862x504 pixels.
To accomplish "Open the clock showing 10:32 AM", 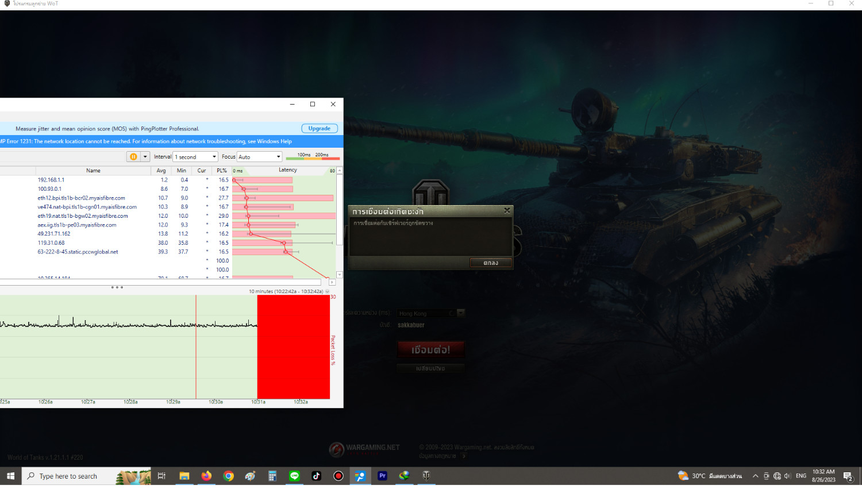I will (823, 476).
